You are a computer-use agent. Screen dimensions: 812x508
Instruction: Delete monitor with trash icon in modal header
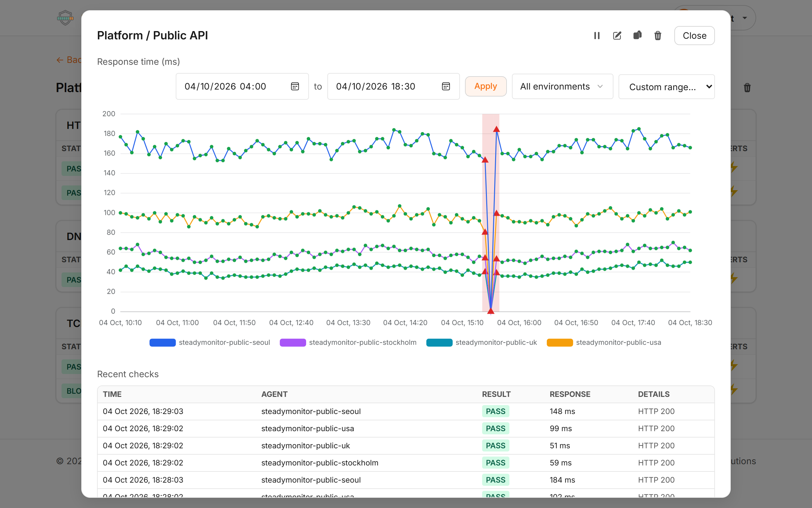658,36
